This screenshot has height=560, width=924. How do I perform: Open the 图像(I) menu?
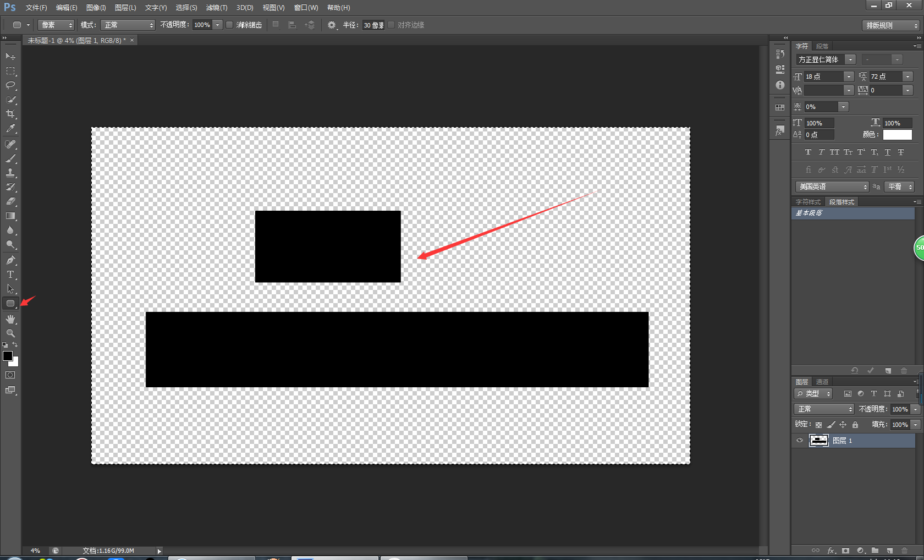pos(96,8)
